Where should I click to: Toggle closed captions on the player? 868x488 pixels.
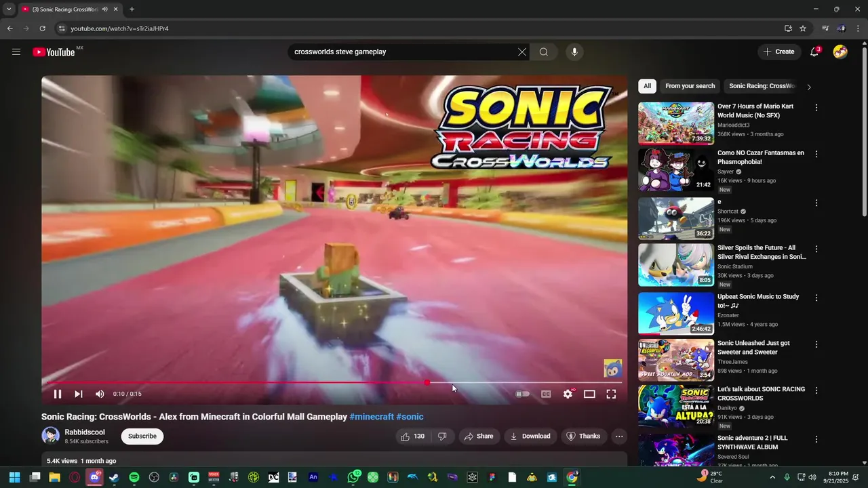tap(546, 394)
